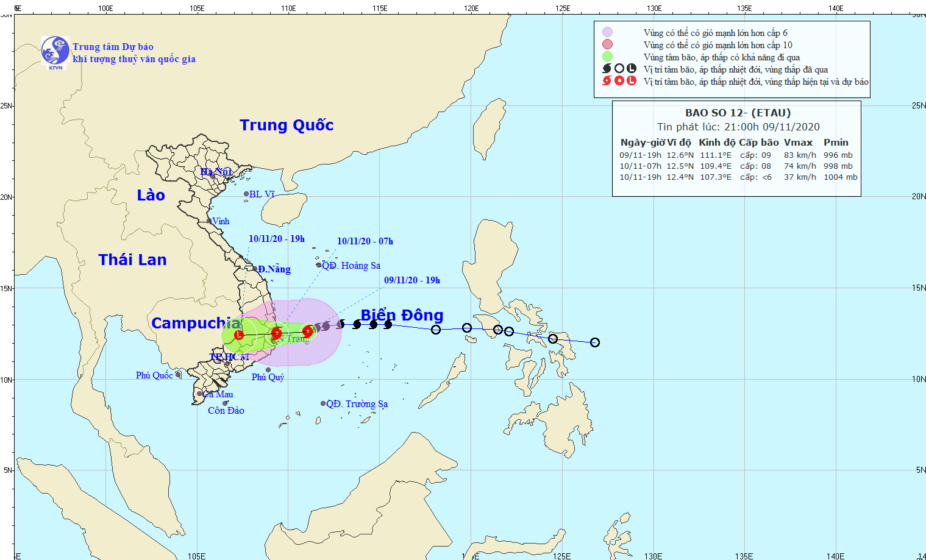Image resolution: width=926 pixels, height=560 pixels.
Task: Click the Phú Quốc island dot
Action: [x=178, y=375]
